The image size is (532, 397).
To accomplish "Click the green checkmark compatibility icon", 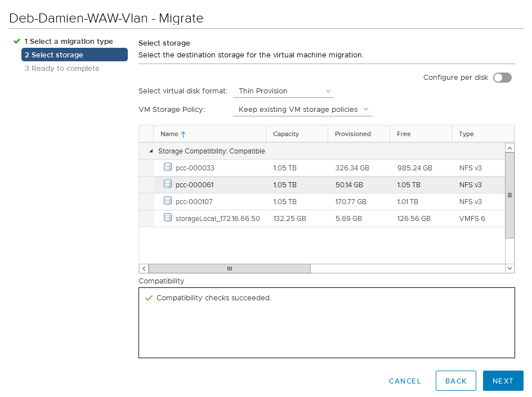I will [x=149, y=297].
